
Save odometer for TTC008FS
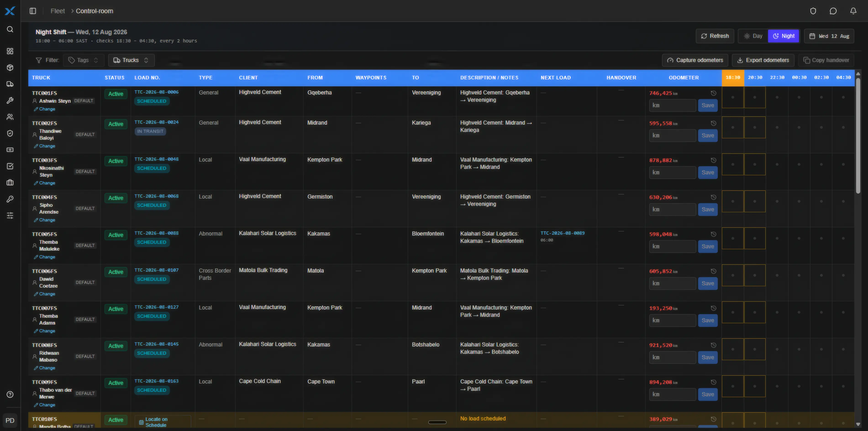[708, 357]
